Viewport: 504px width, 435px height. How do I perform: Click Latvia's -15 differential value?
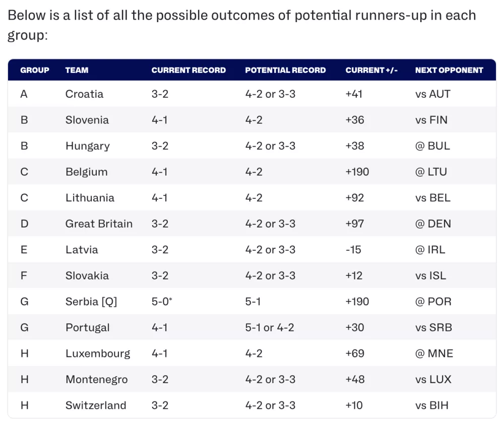[x=353, y=250]
